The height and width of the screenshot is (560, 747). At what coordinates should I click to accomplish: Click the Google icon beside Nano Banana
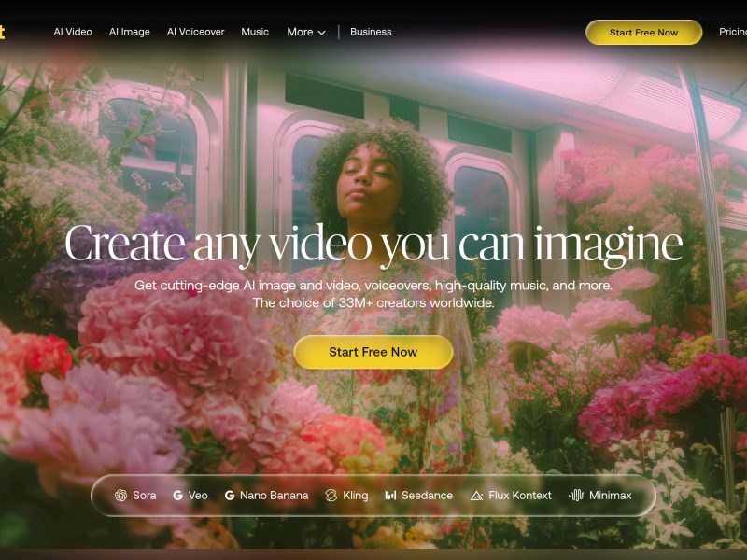(x=230, y=496)
